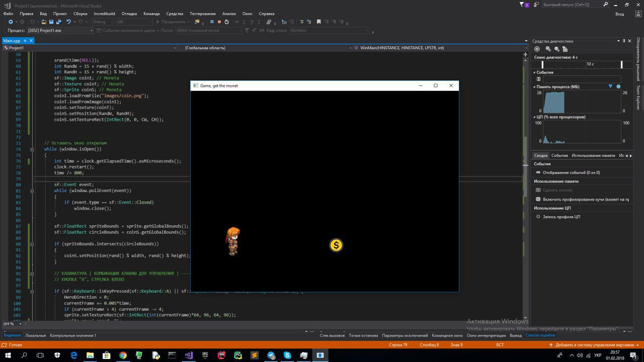Click the third magnifier icon in the diagnostics toolbar
The width and height of the screenshot is (644, 362).
click(565, 49)
